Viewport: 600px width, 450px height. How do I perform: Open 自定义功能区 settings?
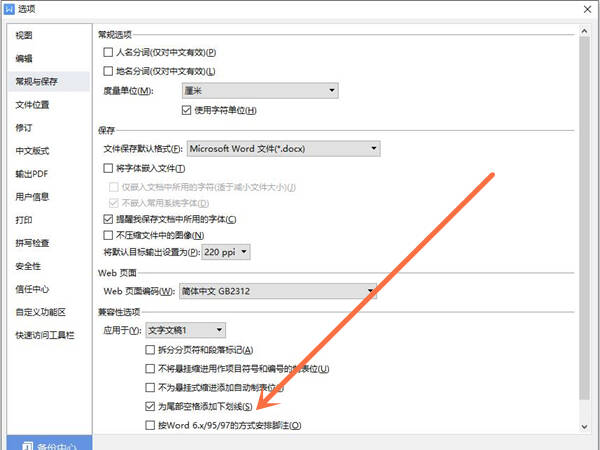tap(41, 312)
